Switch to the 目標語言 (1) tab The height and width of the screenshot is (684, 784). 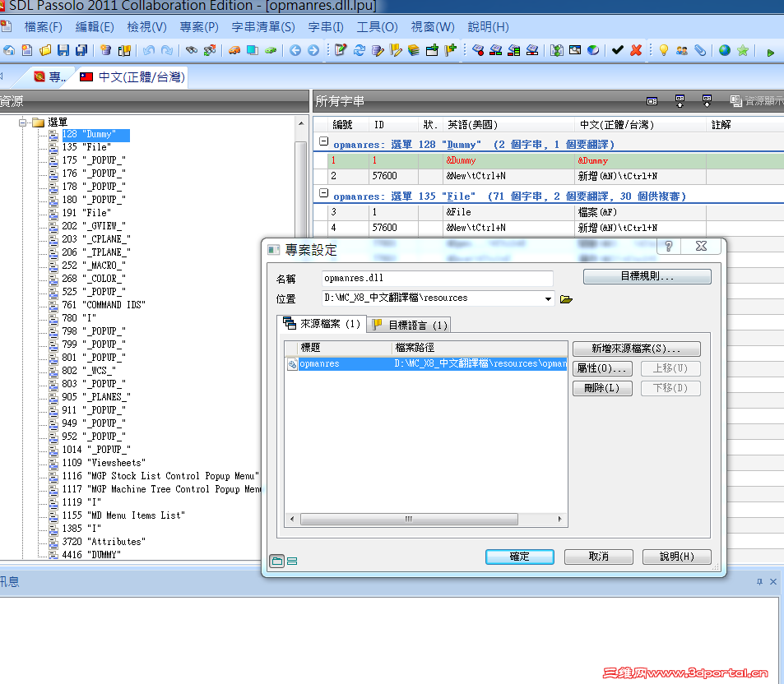[x=410, y=326]
